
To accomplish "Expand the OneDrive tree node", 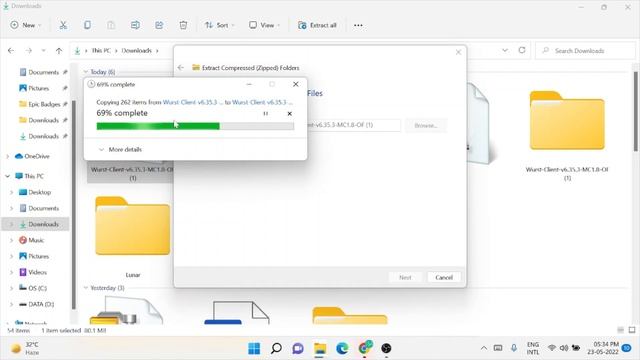I will [x=7, y=156].
